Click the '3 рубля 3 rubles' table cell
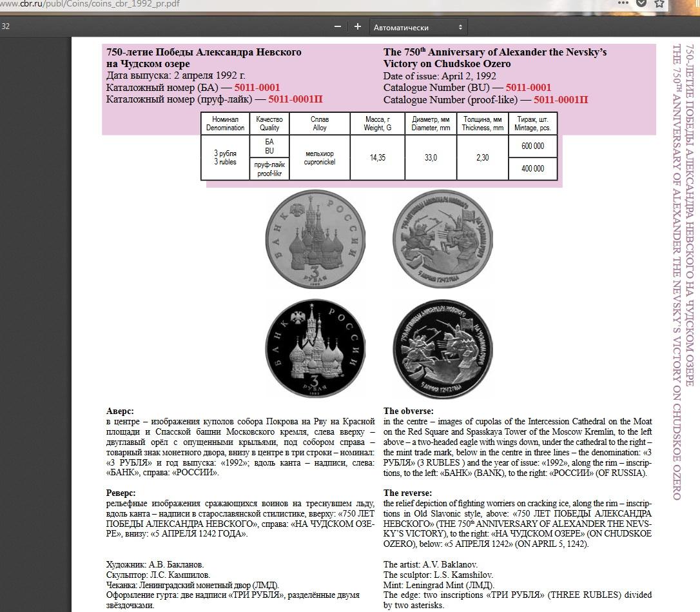700x612 pixels. [x=225, y=158]
